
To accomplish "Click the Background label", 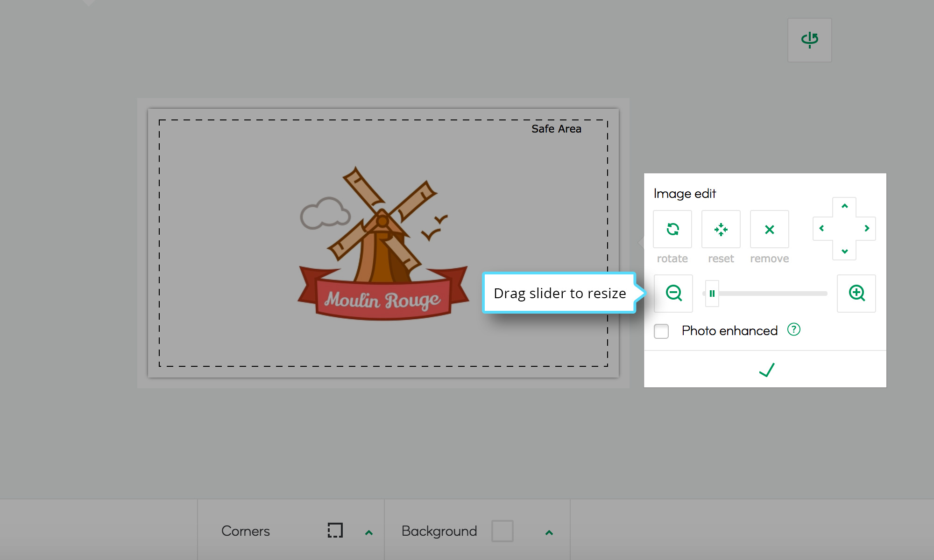I will pyautogui.click(x=439, y=531).
